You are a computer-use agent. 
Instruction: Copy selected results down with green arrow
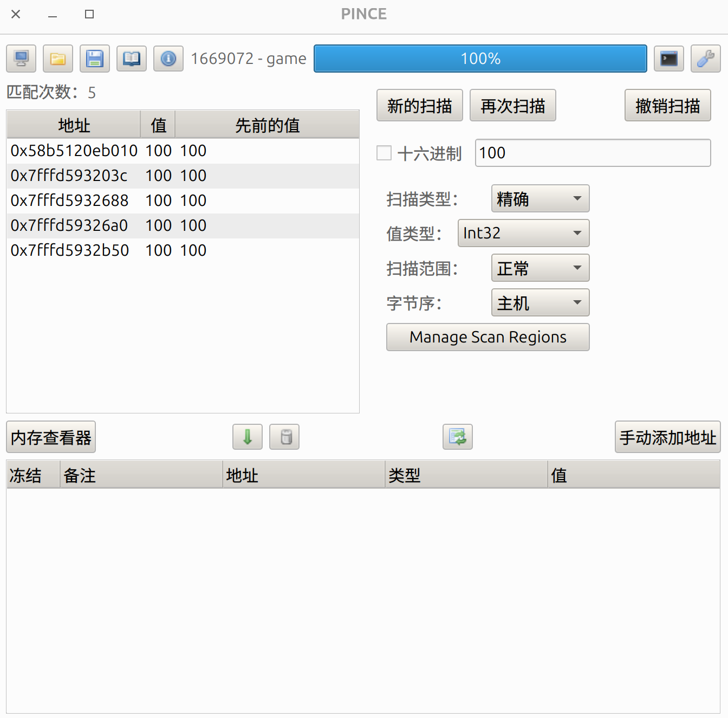pos(248,437)
